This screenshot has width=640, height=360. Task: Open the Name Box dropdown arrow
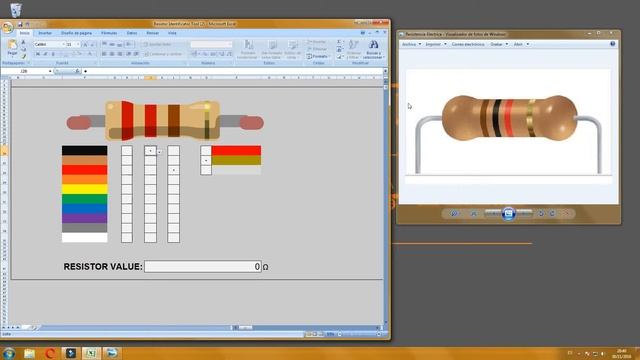(50, 71)
